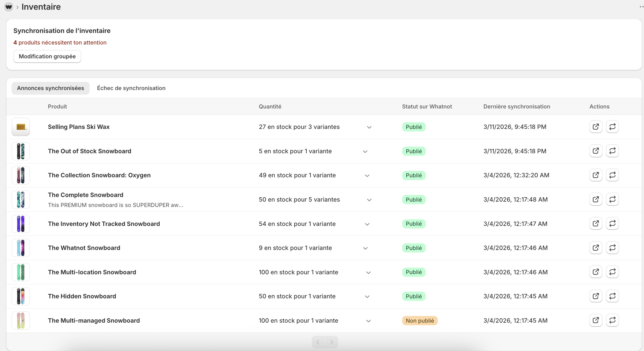The width and height of the screenshot is (644, 351).
Task: Expand The Multi-location Snowboard quantity row
Action: [368, 273]
